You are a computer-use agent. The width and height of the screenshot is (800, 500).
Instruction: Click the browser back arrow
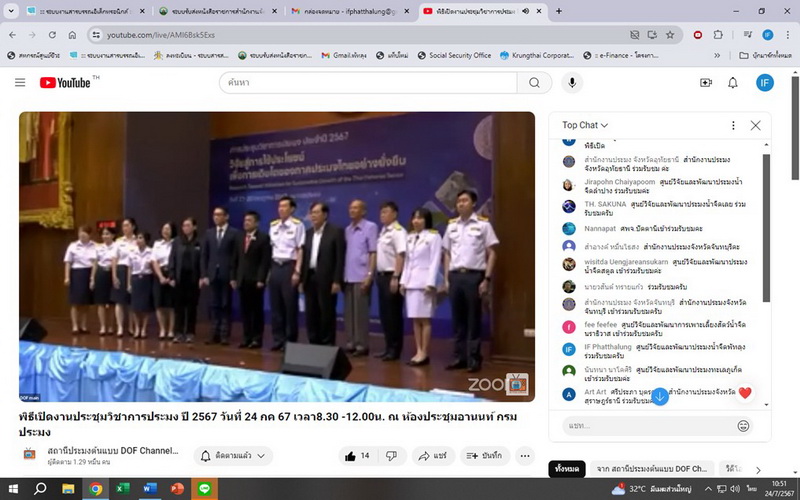pos(12,35)
